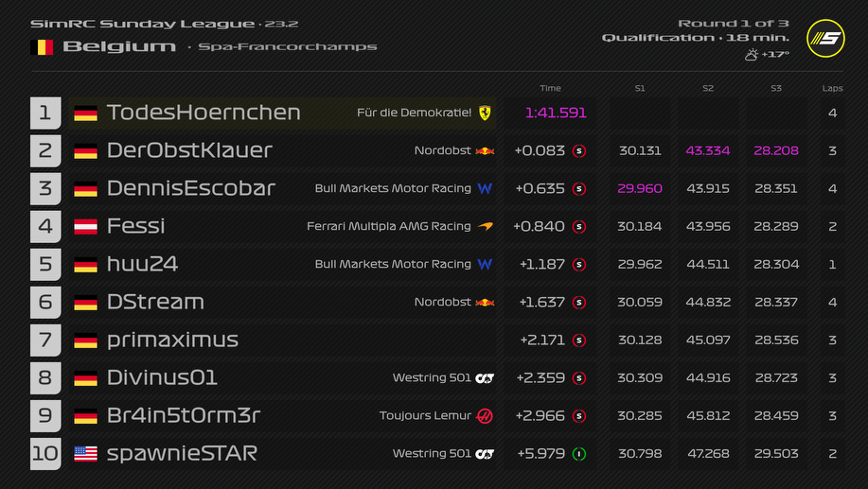The image size is (868, 489).
Task: Click the Haas logo beside Br4in5t0rm3r
Action: click(x=485, y=415)
